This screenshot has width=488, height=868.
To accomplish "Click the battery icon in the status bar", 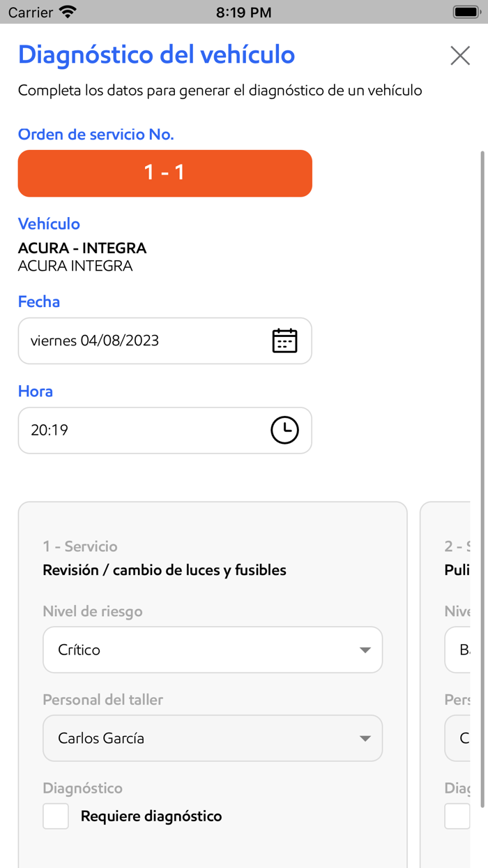I will (x=466, y=10).
